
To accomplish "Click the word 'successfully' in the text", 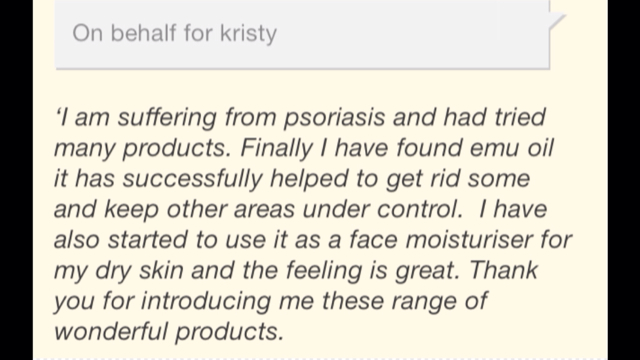I will (192, 180).
